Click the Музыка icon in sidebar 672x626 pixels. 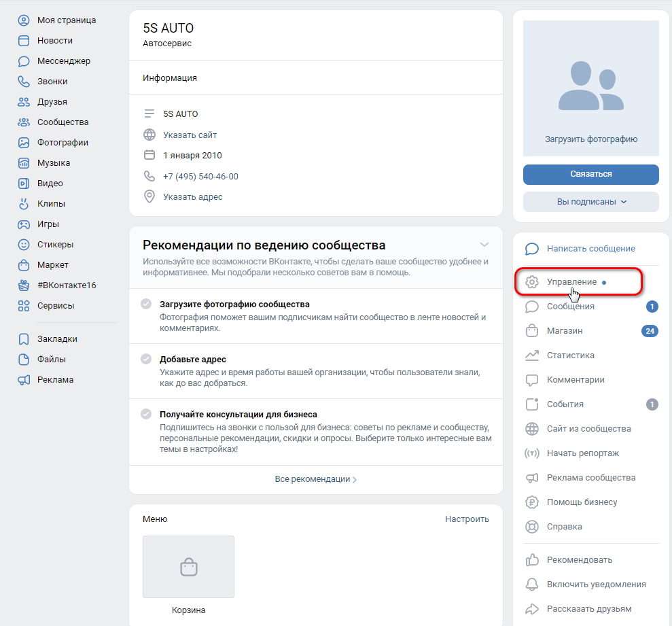coord(24,163)
